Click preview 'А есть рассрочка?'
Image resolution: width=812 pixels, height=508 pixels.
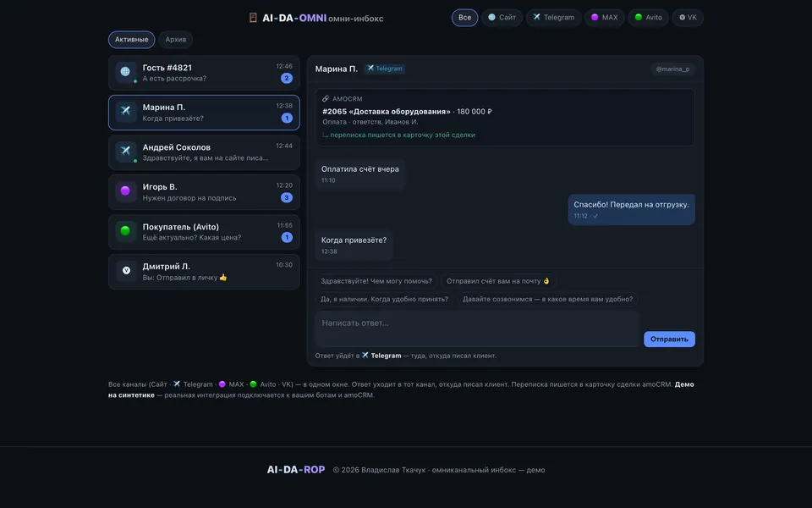174,78
